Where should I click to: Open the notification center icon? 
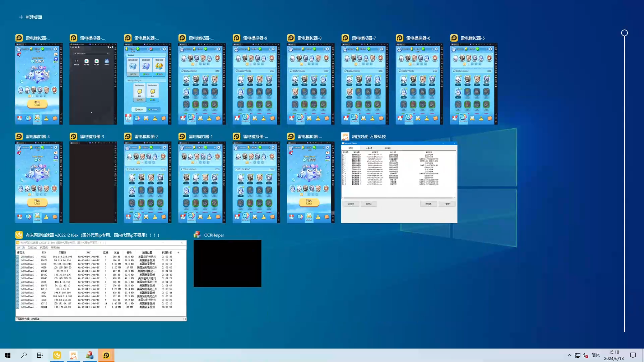pyautogui.click(x=633, y=355)
